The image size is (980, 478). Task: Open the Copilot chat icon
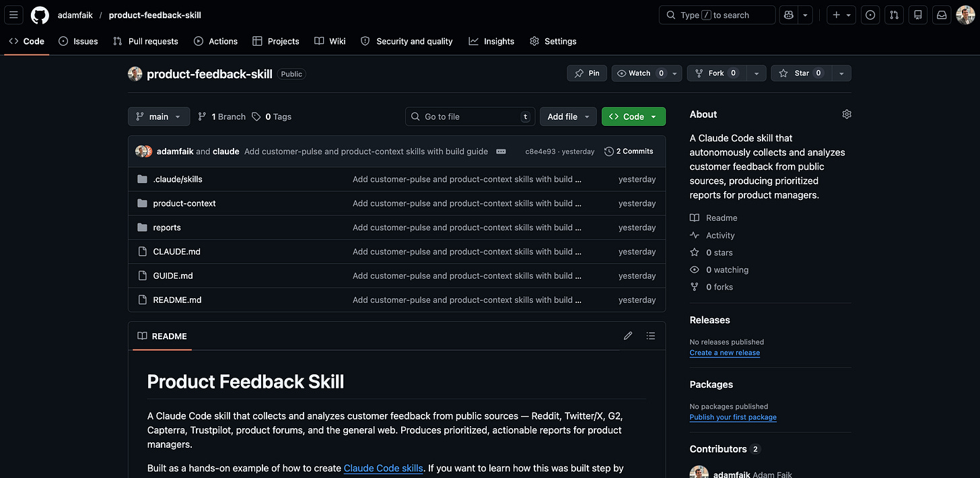coord(788,14)
